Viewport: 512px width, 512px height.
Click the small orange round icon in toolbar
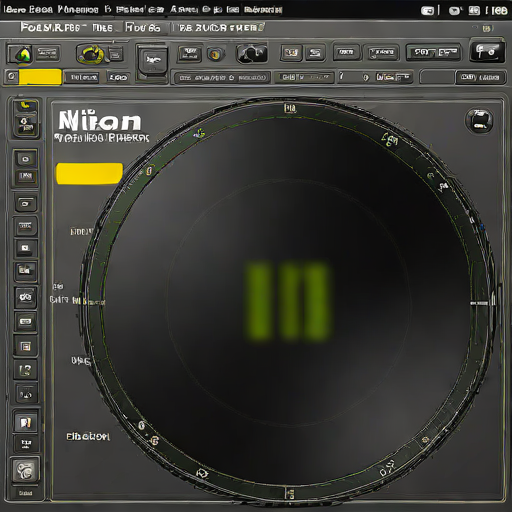click(215, 54)
